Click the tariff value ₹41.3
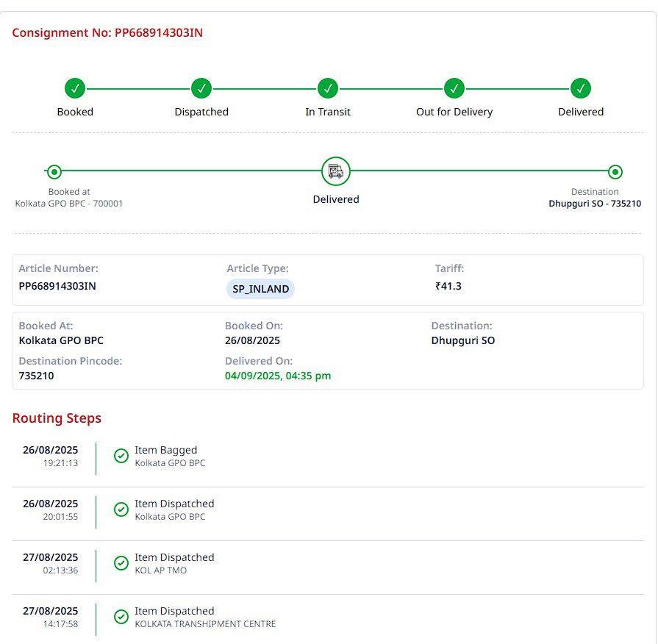The height and width of the screenshot is (644, 658). 448,286
